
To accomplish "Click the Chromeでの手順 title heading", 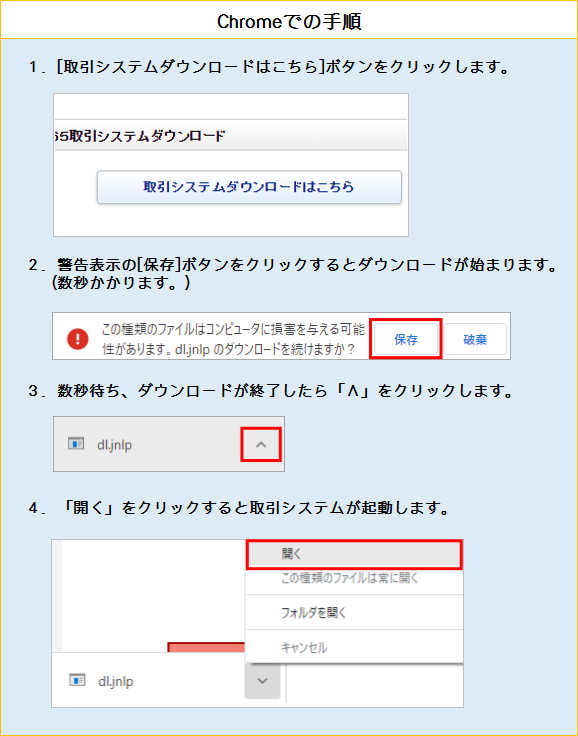I will pyautogui.click(x=289, y=22).
